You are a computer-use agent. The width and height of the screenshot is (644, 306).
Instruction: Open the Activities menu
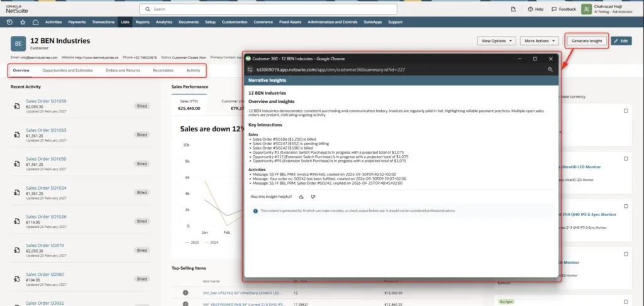[x=53, y=22]
